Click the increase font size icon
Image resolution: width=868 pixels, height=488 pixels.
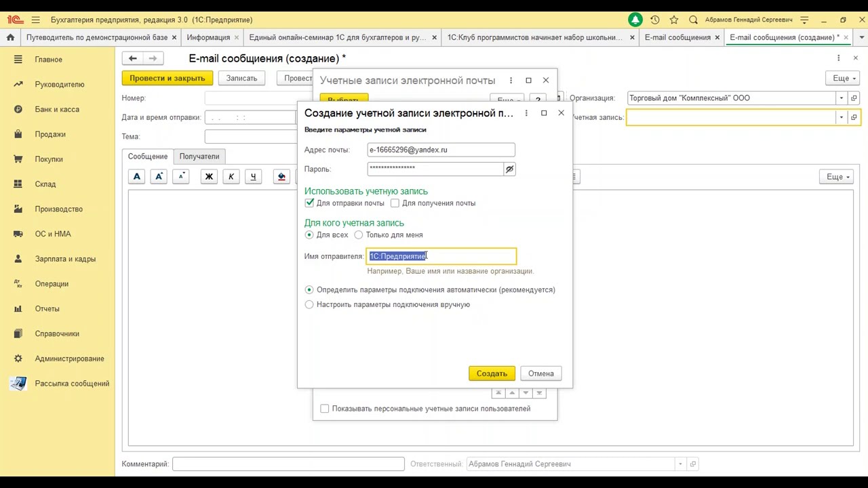(x=159, y=177)
